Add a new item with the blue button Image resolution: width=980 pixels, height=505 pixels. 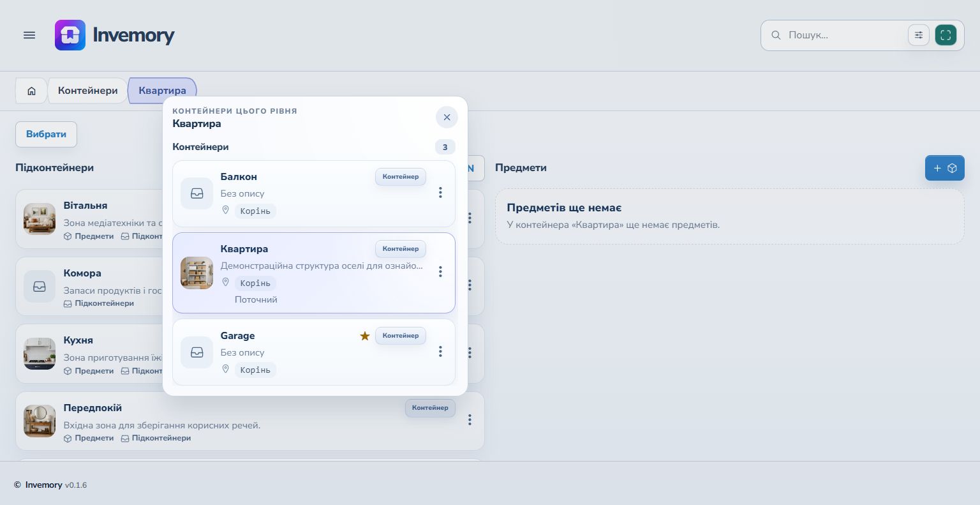[x=945, y=168]
